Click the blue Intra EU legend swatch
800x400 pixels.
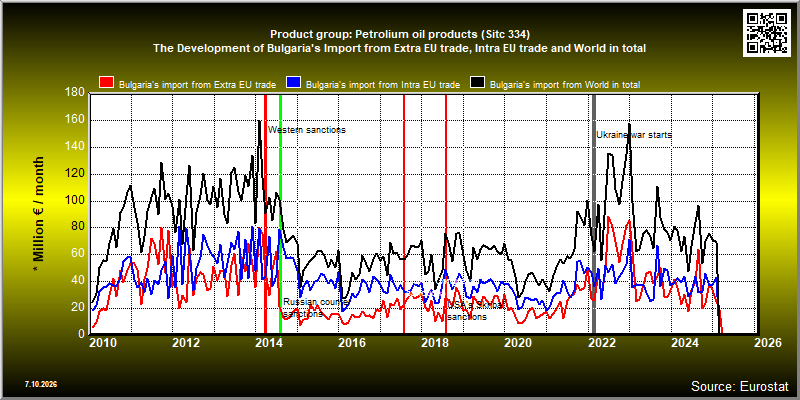click(293, 82)
